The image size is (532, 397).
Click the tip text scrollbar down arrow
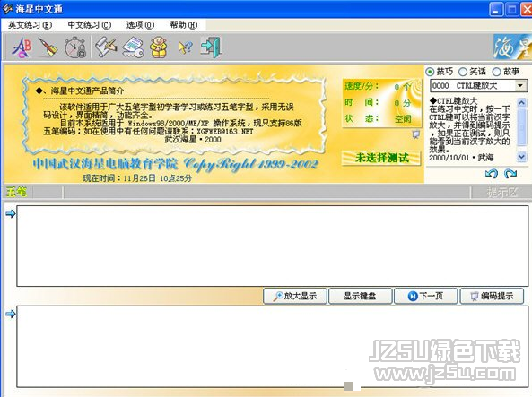522,156
